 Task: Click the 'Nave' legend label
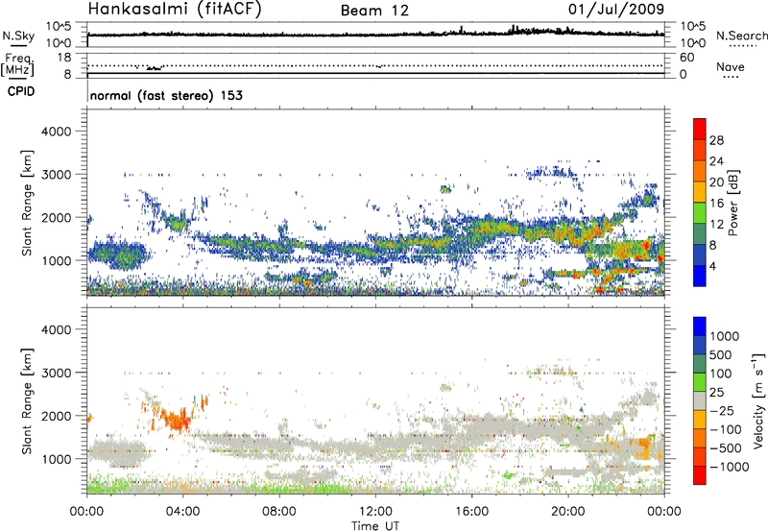tap(731, 67)
